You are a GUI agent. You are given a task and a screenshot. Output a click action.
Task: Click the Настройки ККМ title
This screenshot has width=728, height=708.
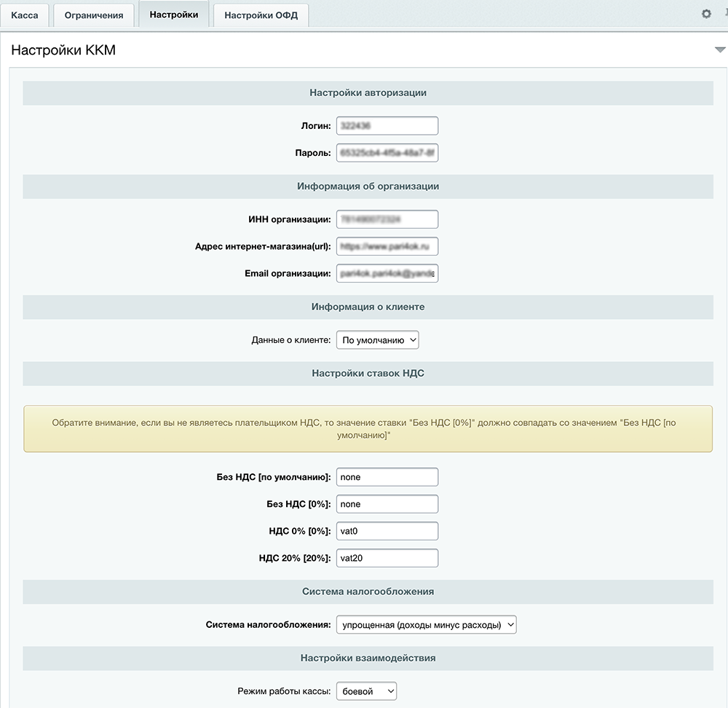tap(63, 50)
